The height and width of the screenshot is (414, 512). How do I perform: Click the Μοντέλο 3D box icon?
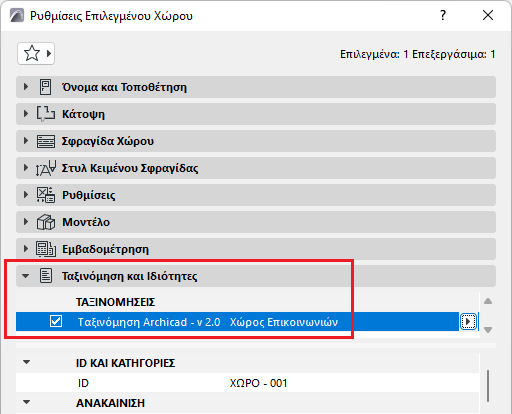[x=46, y=222]
